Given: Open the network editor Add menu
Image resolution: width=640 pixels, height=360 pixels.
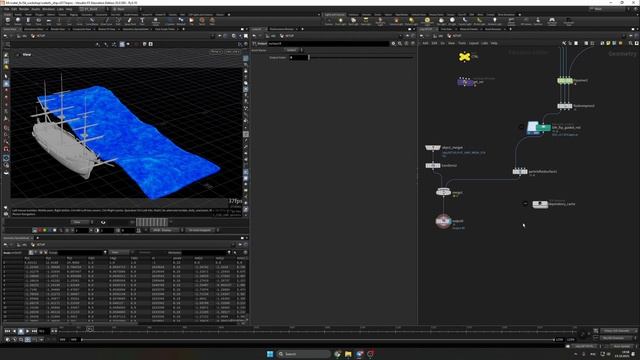Looking at the screenshot, I should coord(425,43).
